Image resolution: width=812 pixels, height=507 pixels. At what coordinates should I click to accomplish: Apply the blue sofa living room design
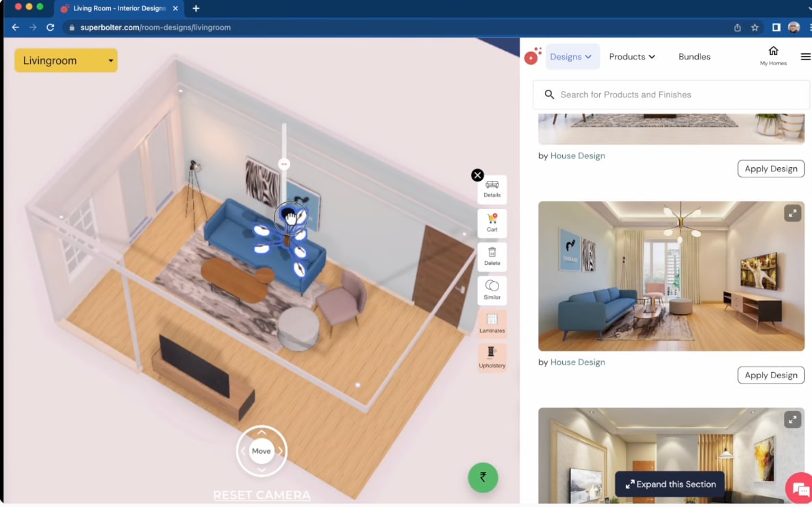(x=770, y=375)
